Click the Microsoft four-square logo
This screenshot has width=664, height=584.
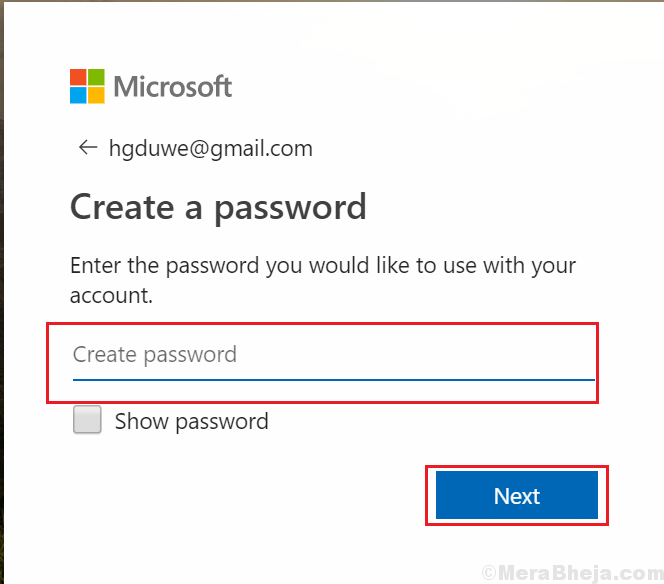(87, 86)
